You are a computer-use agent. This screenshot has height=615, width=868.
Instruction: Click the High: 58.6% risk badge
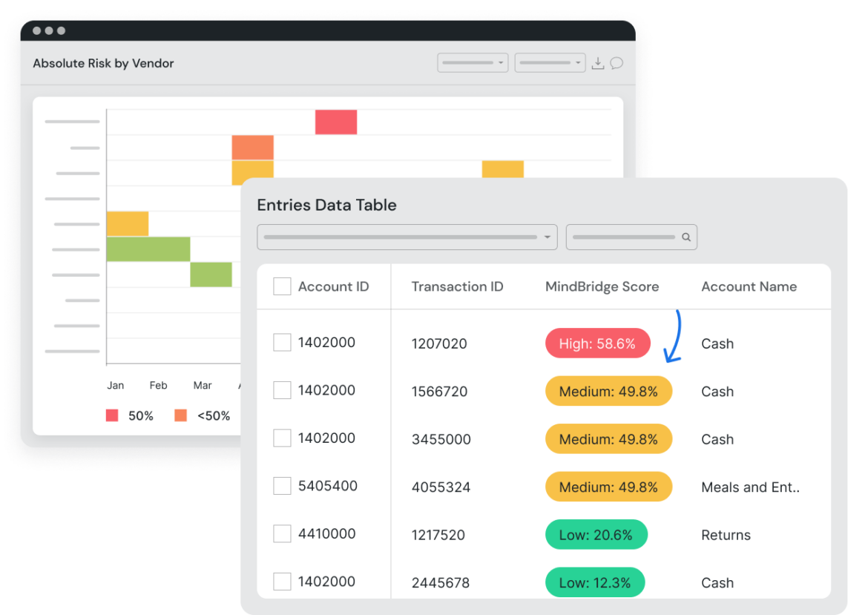(x=598, y=343)
